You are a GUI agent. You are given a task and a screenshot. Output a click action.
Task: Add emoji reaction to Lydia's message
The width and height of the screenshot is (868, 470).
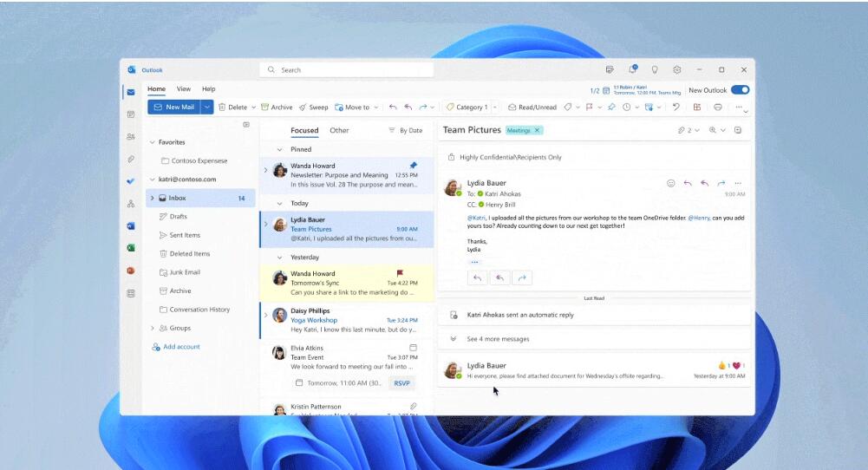[671, 183]
